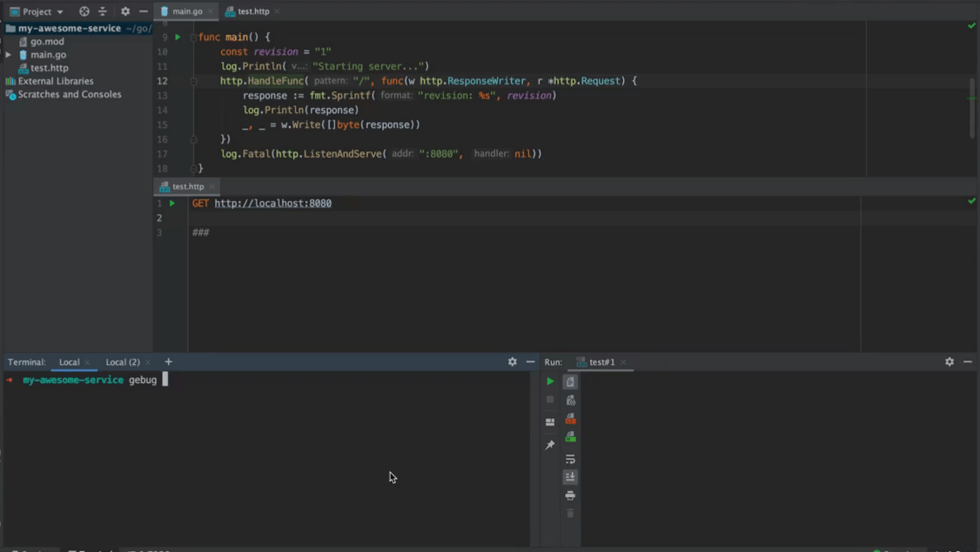Click the main.go editor vertical scrollbar

[x=972, y=107]
